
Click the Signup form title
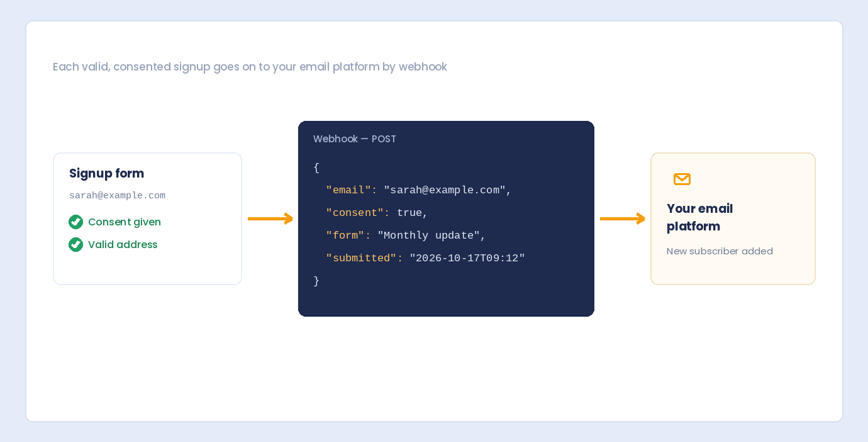pyautogui.click(x=106, y=173)
